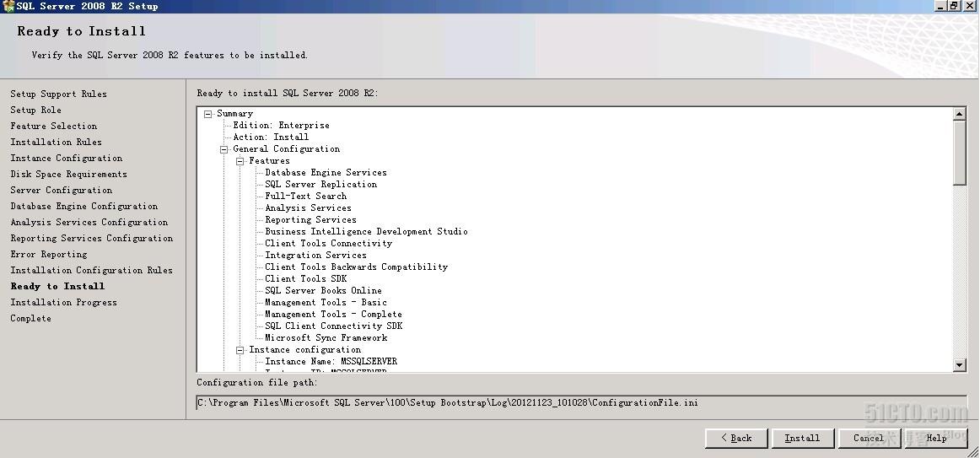980x458 pixels.
Task: Select Client Tools Backwards Compatibility row
Action: tap(356, 267)
